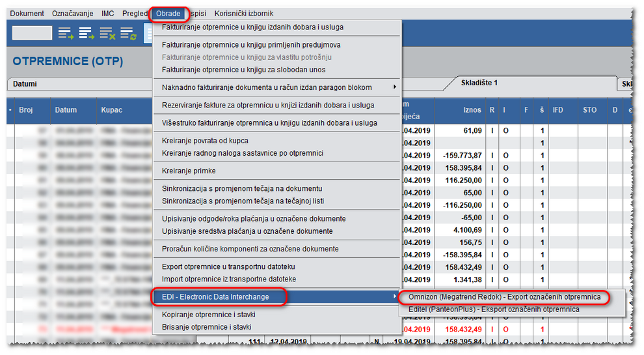Choose Kreiranje povrata od kupca
The width and height of the screenshot is (644, 355).
pyautogui.click(x=205, y=141)
